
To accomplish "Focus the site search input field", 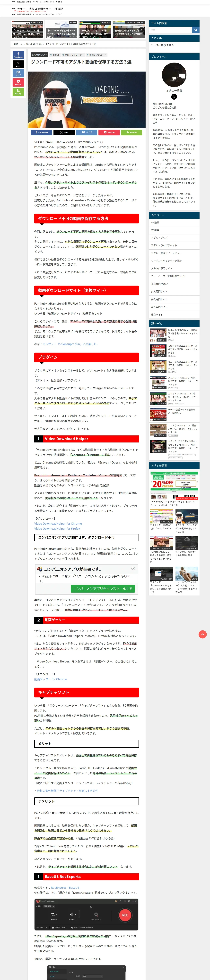I will (x=170, y=30).
